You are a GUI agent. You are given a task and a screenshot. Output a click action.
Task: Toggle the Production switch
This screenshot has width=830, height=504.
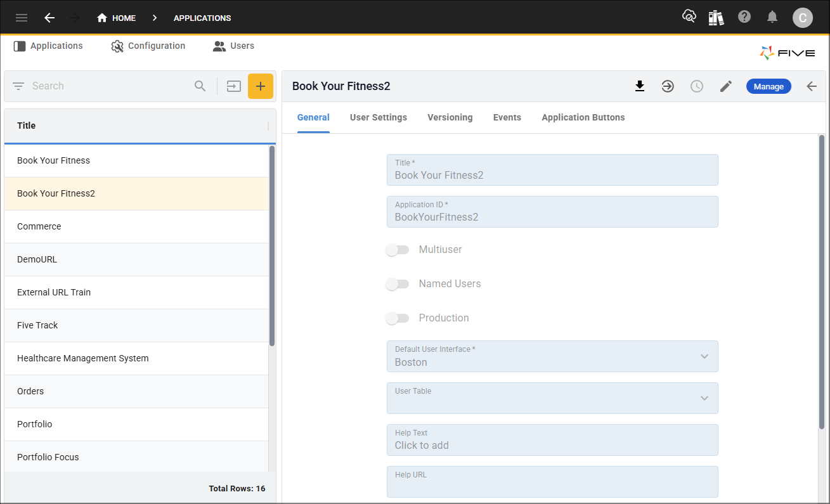(x=398, y=318)
